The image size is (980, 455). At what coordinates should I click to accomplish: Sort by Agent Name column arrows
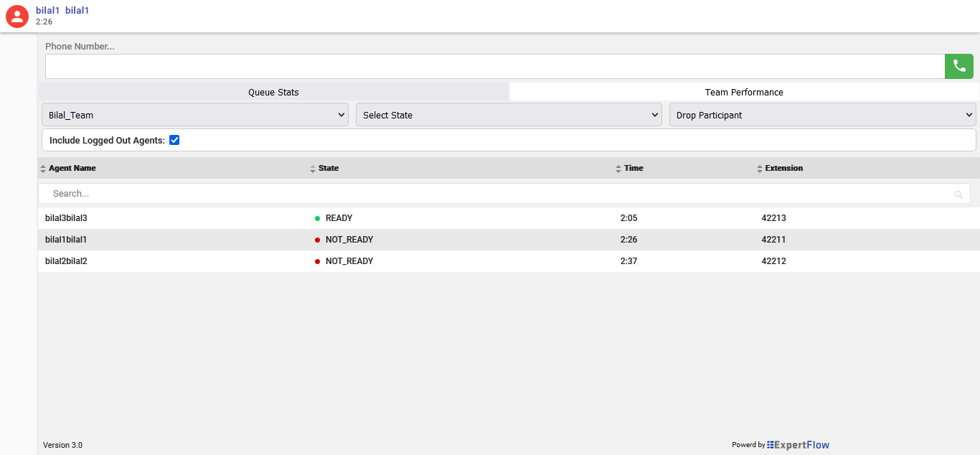pos(43,169)
